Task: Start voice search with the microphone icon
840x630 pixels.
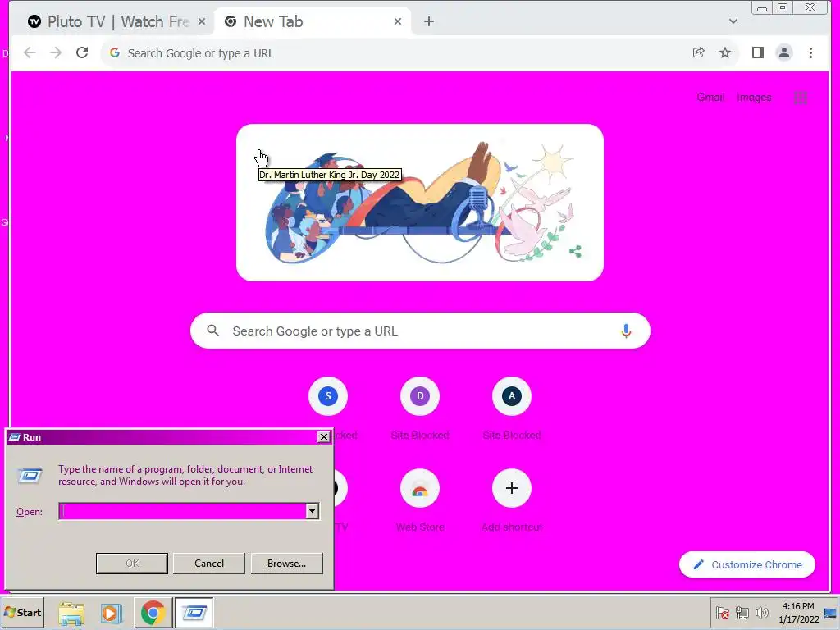Action: click(626, 331)
